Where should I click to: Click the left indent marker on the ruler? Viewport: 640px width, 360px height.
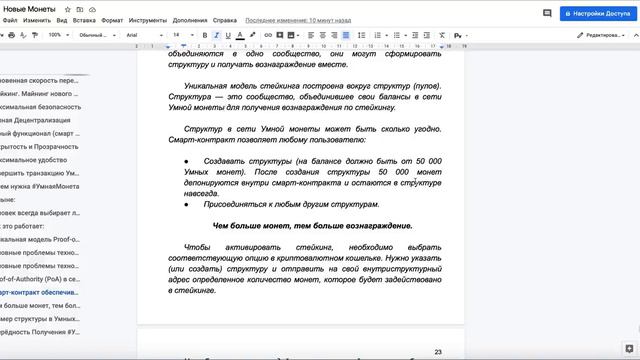click(168, 47)
